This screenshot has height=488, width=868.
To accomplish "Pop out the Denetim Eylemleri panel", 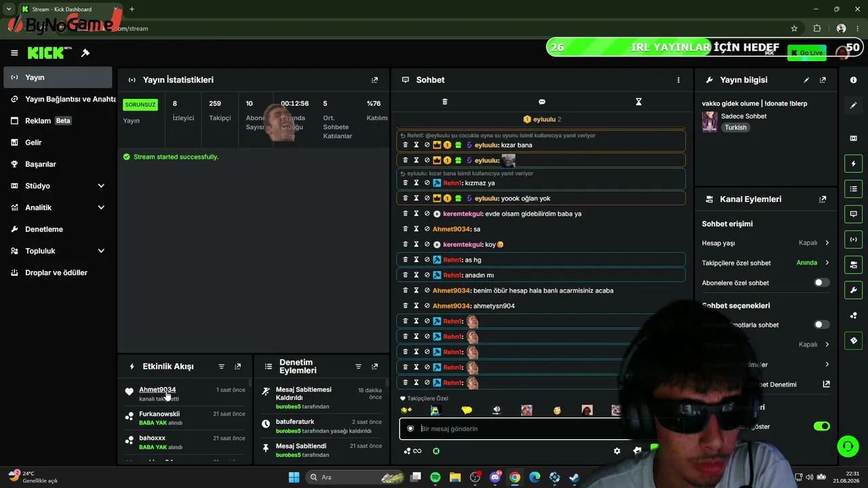I will pyautogui.click(x=374, y=367).
